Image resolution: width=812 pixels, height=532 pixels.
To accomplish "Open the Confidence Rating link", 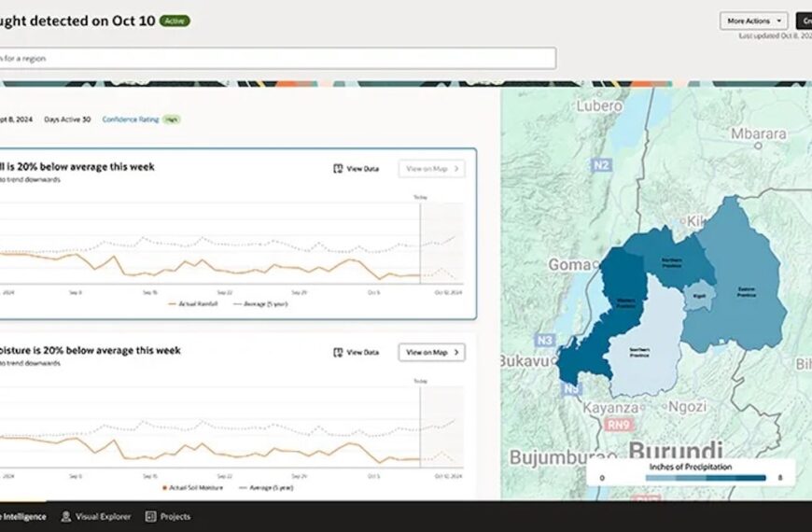I will point(131,119).
